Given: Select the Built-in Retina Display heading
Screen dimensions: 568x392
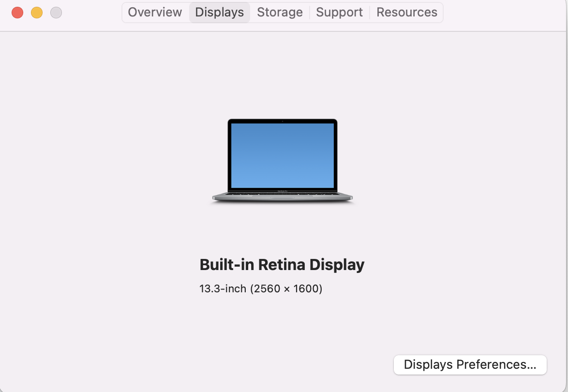Looking at the screenshot, I should tap(282, 265).
